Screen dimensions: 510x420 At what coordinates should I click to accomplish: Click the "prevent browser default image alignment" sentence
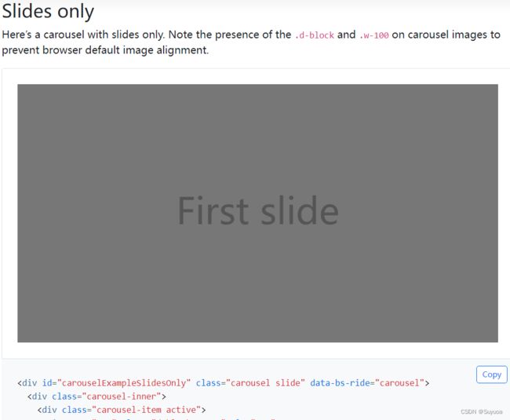click(x=105, y=50)
